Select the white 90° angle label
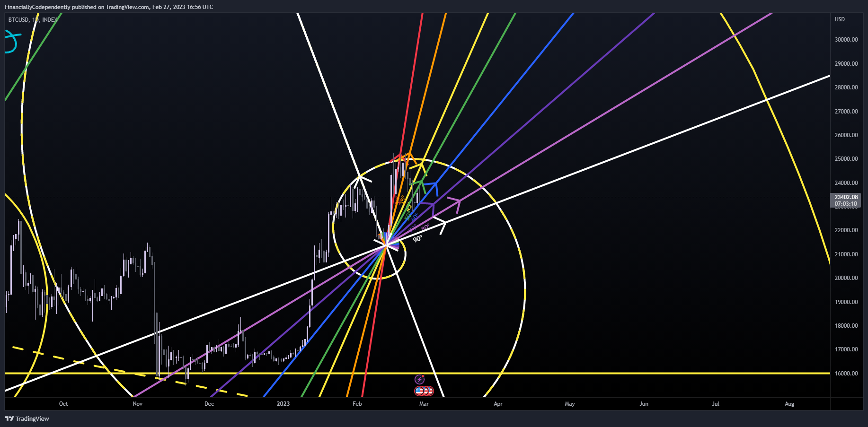Screen dimensions: 868x427 pos(417,239)
